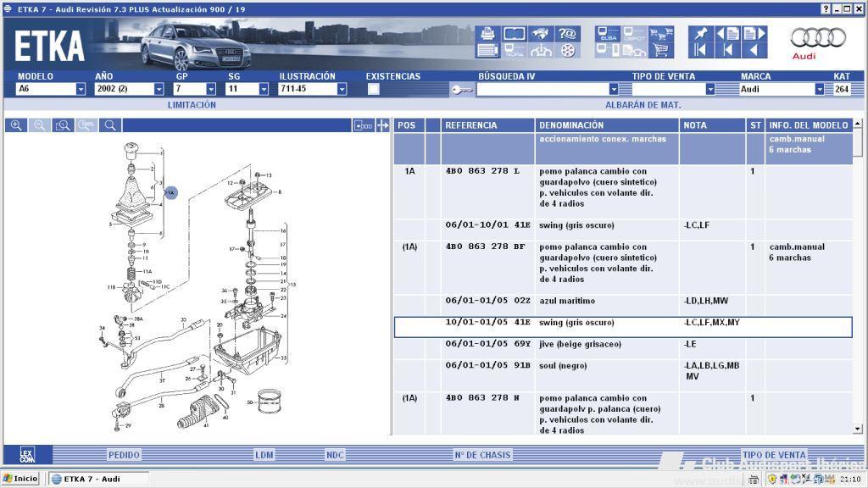Viewport: 868px width, 488px height.
Task: Click the binoculars search icon
Action: click(541, 34)
